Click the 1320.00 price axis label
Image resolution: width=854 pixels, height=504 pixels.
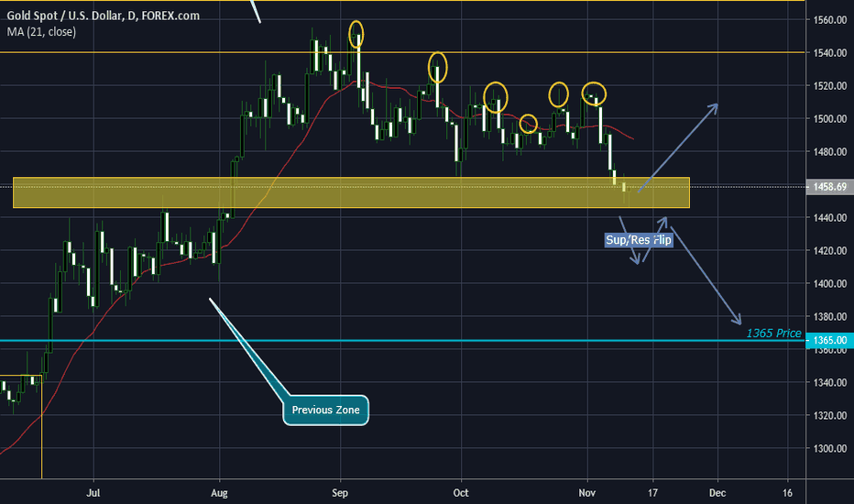pos(830,416)
